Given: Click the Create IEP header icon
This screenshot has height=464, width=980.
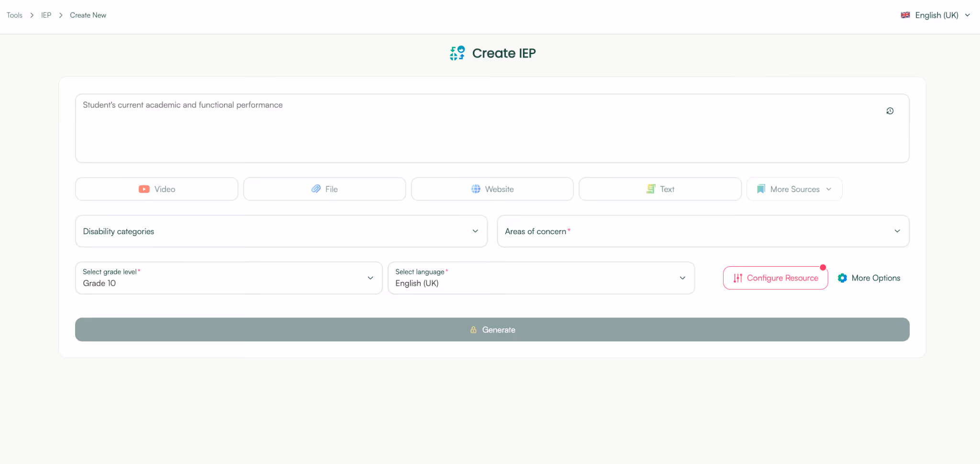Looking at the screenshot, I should [457, 53].
